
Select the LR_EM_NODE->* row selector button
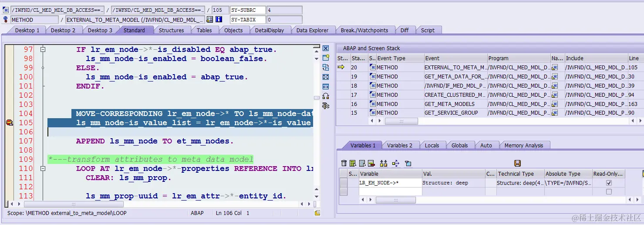(x=344, y=183)
